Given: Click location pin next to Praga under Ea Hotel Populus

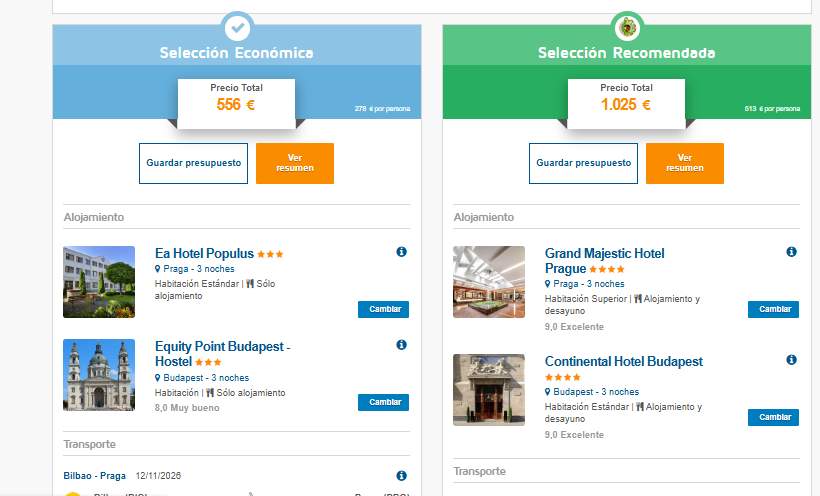Looking at the screenshot, I should [x=157, y=269].
